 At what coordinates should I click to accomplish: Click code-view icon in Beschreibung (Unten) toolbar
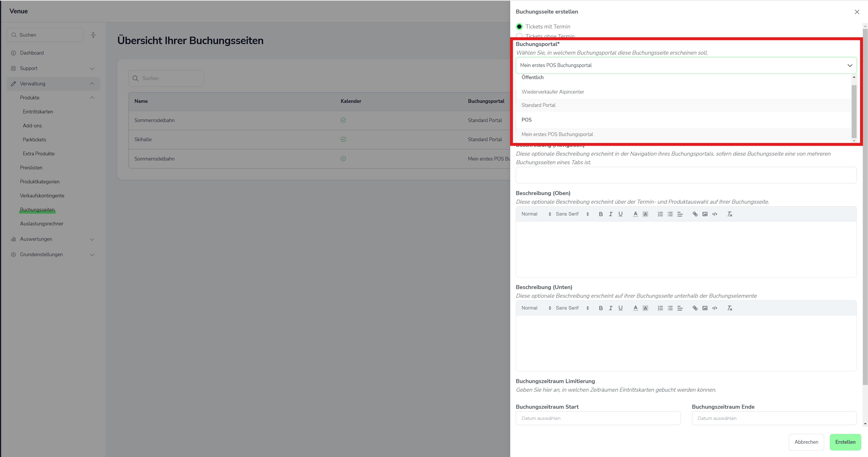click(715, 308)
